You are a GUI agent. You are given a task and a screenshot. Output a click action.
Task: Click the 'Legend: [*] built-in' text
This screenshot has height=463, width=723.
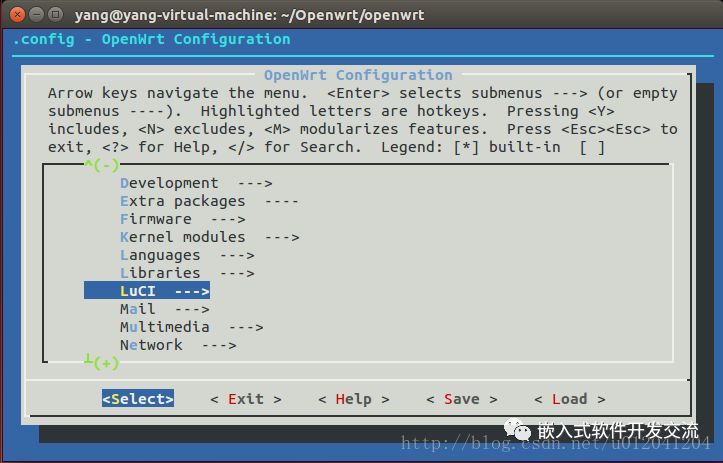pyautogui.click(x=471, y=148)
